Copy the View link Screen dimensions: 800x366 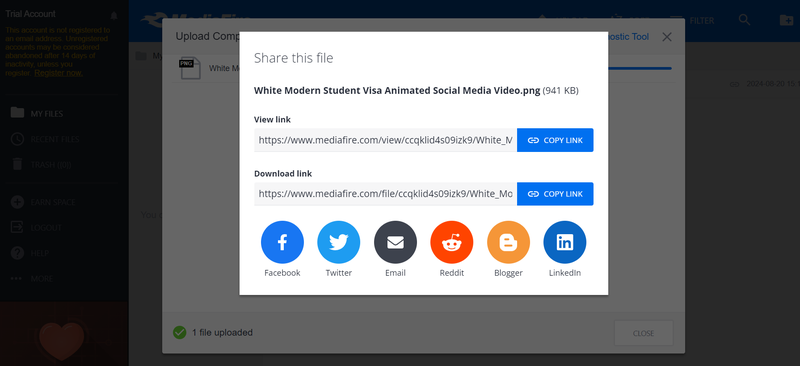[x=555, y=140]
